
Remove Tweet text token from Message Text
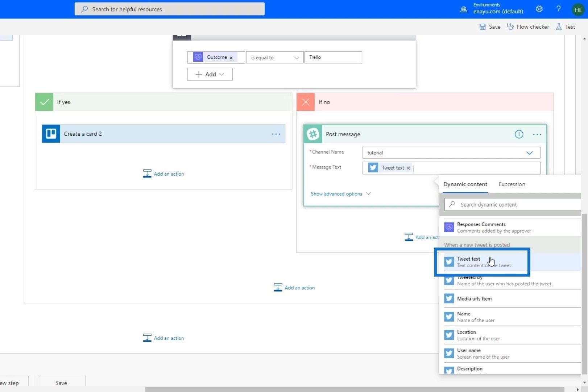[x=408, y=168]
